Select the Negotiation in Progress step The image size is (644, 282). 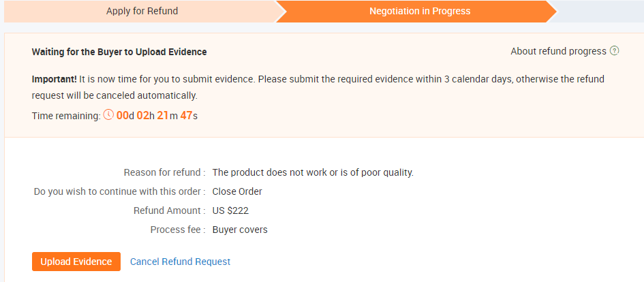coord(419,11)
